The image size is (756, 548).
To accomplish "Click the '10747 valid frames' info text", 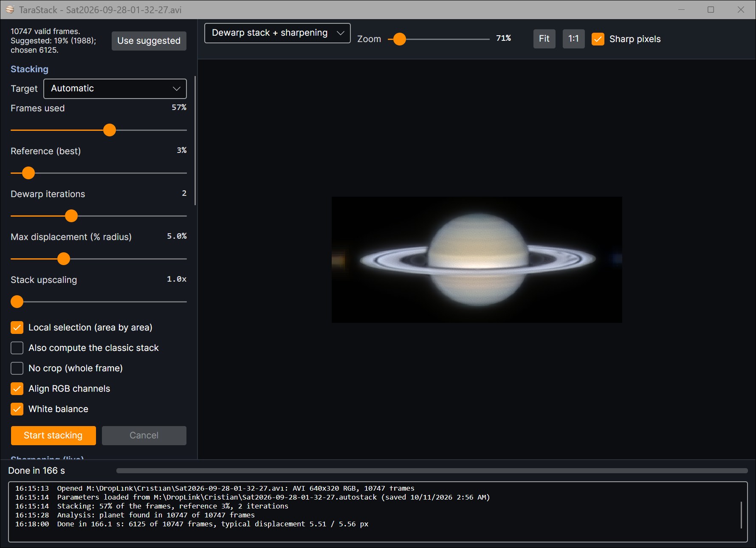I will click(45, 31).
